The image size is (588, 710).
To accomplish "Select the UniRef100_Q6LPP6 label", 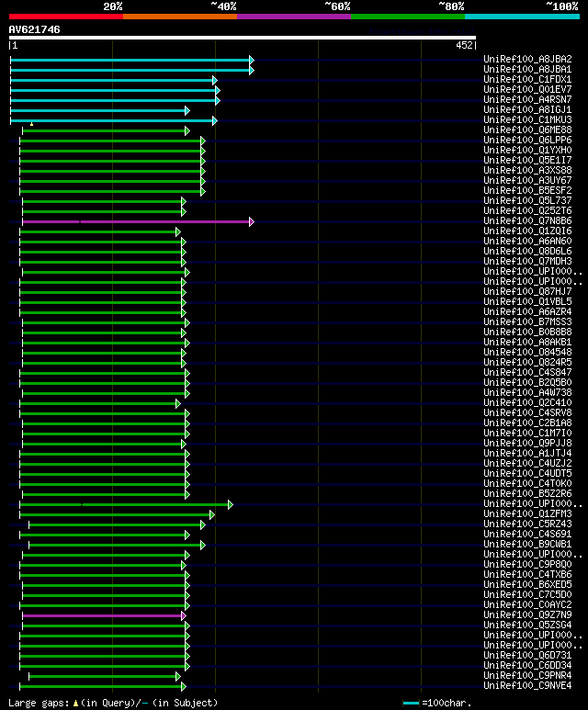I will pyautogui.click(x=527, y=140).
